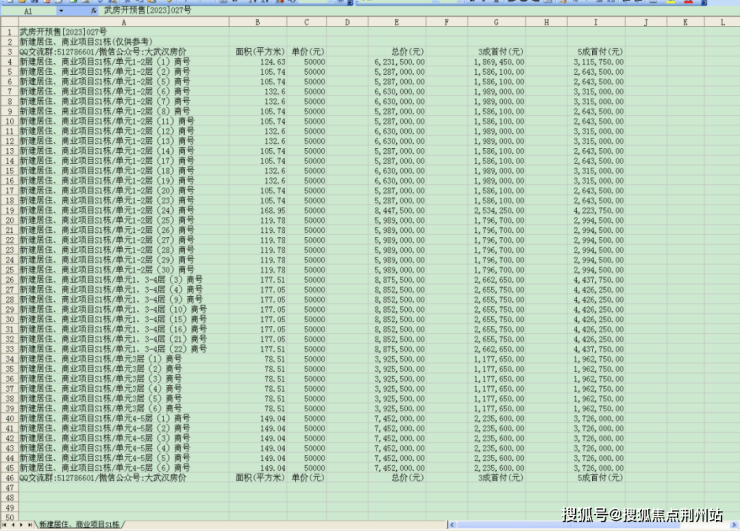
Task: Open the 新建居住、商业项目S1栋 sheet tab
Action: pyautogui.click(x=79, y=525)
